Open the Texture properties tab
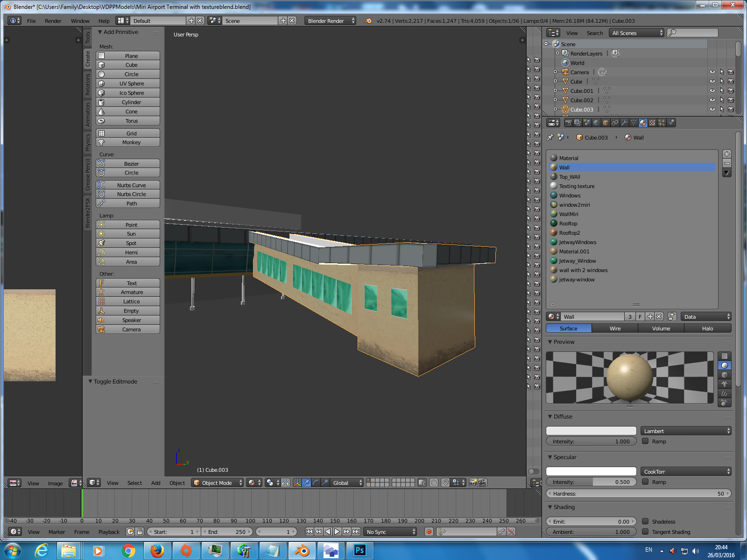 (652, 122)
